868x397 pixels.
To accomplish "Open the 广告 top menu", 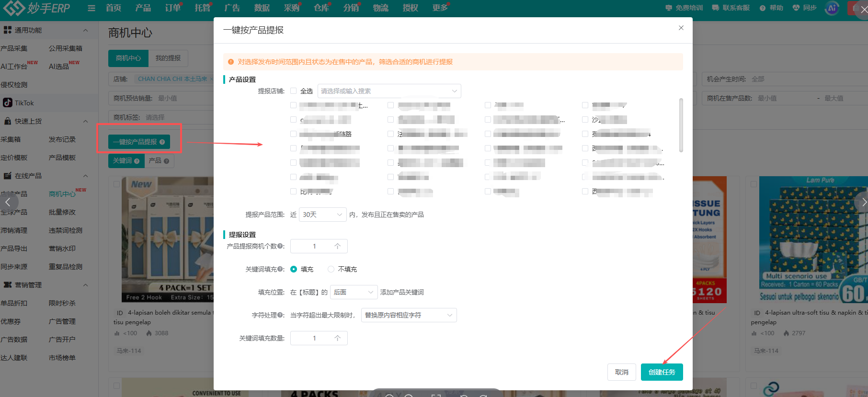I will 232,8.
